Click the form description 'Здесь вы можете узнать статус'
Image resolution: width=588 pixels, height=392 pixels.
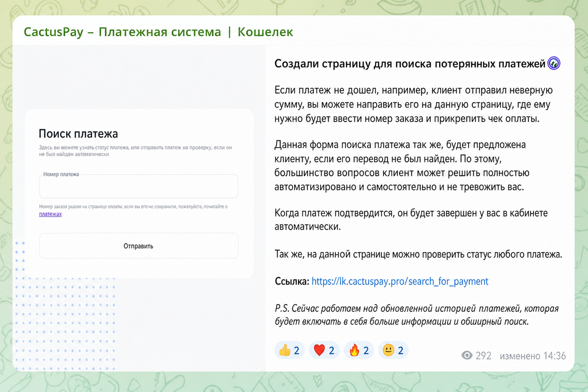pos(136,151)
